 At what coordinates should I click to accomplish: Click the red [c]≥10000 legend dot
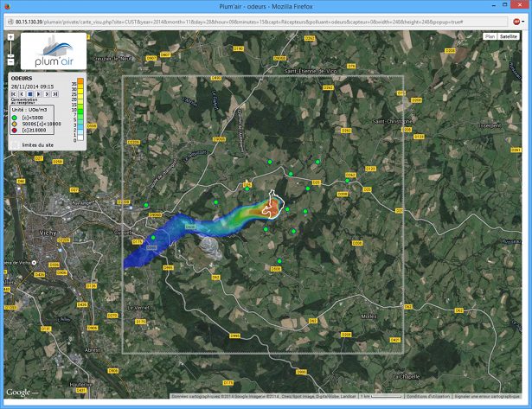[15, 131]
